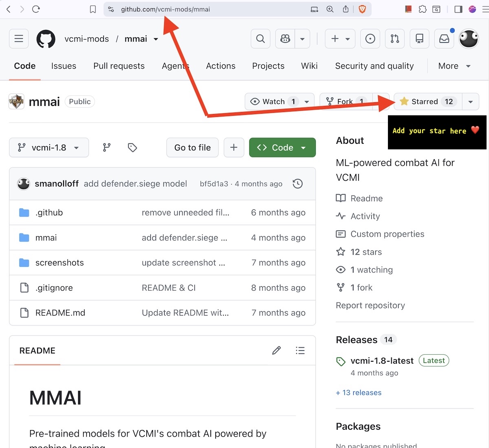The image size is (489, 448).
Task: Show the + 13 releases link
Action: [359, 393]
